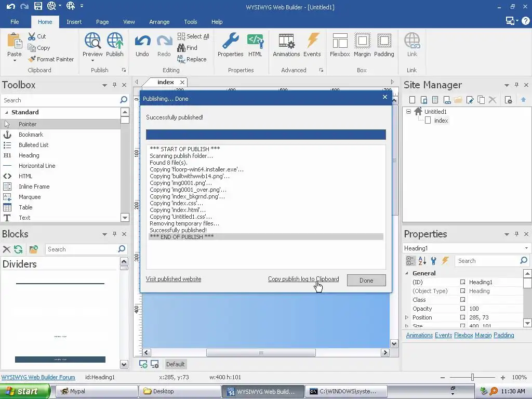Toggle the checkbox next to Class property
The width and height of the screenshot is (532, 399).
(x=462, y=300)
